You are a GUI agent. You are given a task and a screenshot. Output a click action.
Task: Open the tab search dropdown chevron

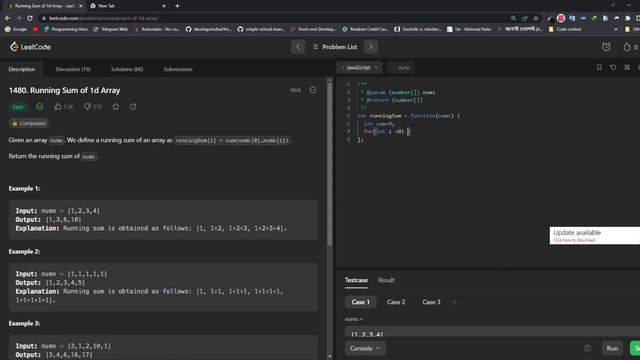point(613,5)
